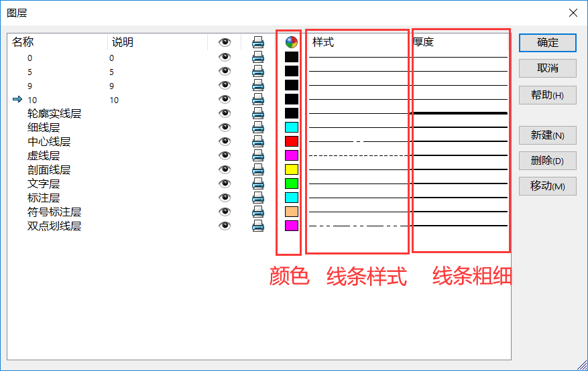Open magenta color swatch of 虚线层
588x371 pixels.
[292, 155]
